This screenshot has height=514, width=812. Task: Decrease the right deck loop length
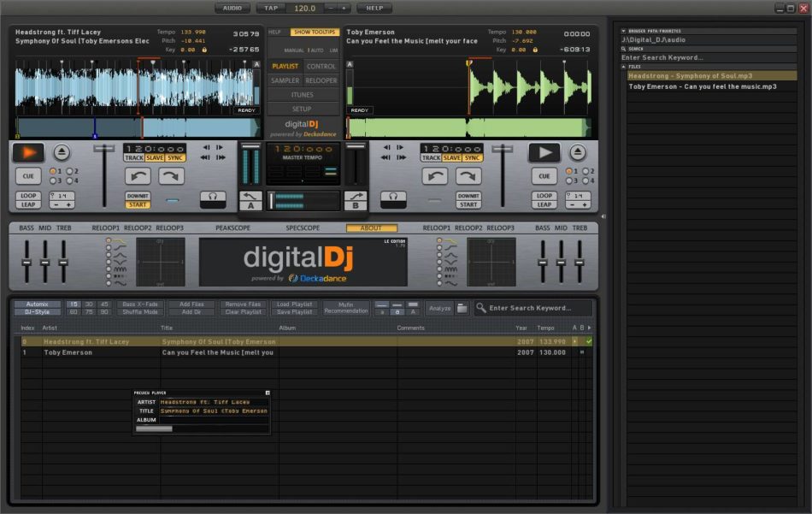(x=573, y=204)
